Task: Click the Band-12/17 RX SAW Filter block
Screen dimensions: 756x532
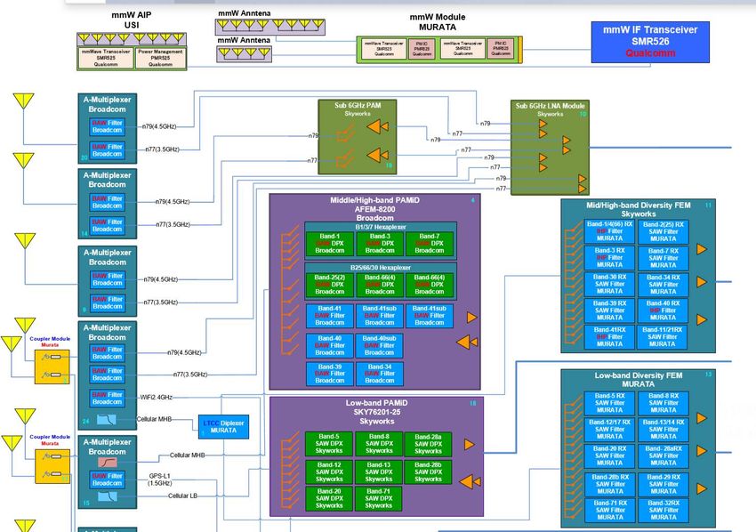Action: [x=610, y=430]
